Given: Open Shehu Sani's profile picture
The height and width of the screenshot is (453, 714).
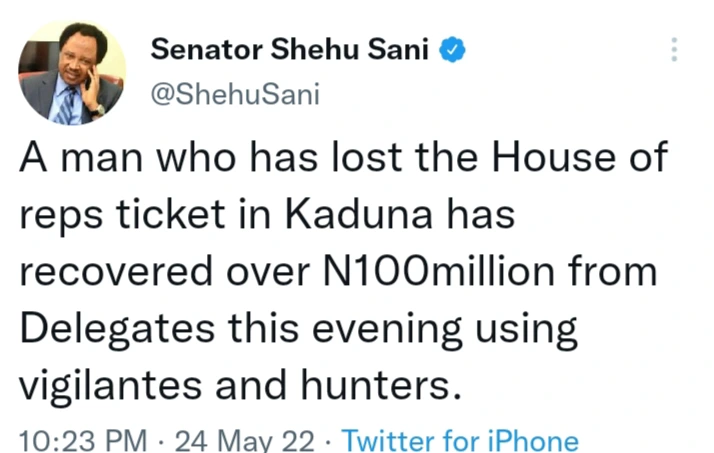Looking at the screenshot, I should (x=70, y=72).
